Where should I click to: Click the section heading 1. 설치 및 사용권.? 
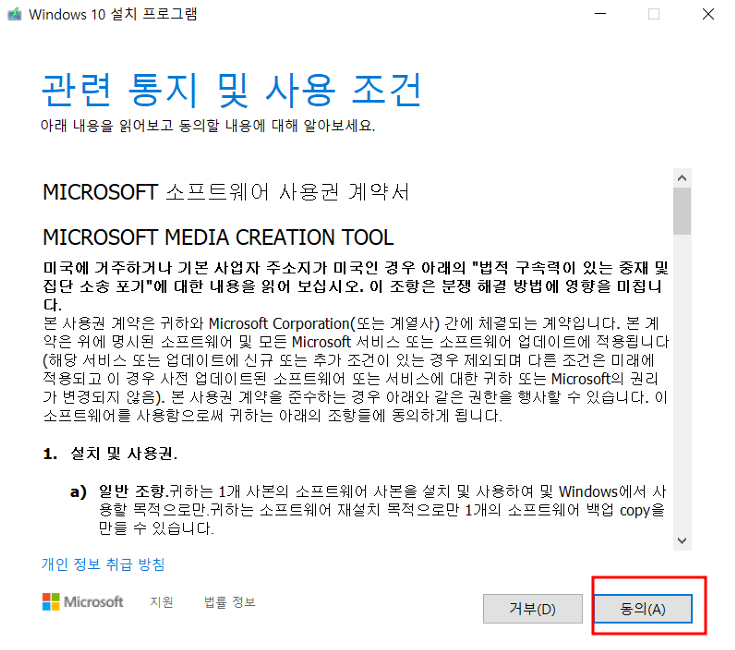[110, 454]
